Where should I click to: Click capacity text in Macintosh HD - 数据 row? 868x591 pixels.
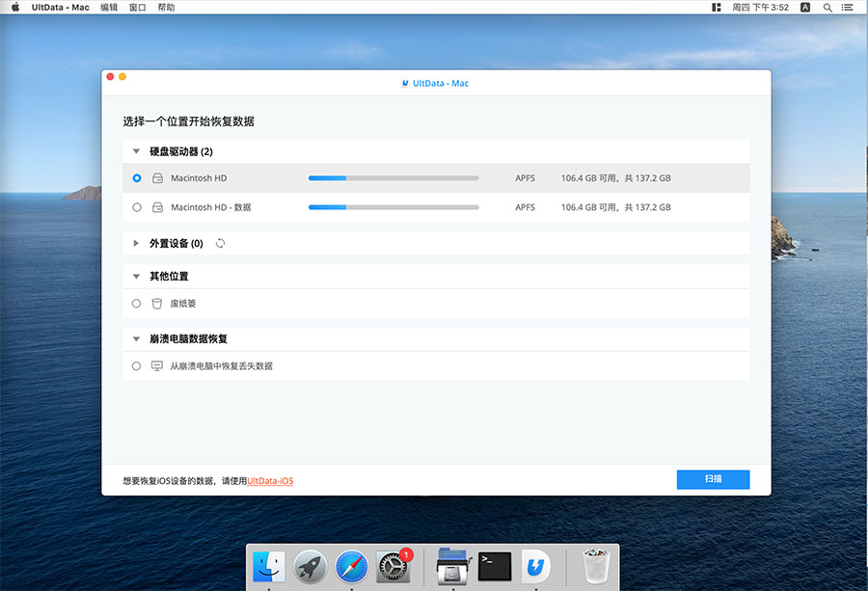(x=615, y=207)
